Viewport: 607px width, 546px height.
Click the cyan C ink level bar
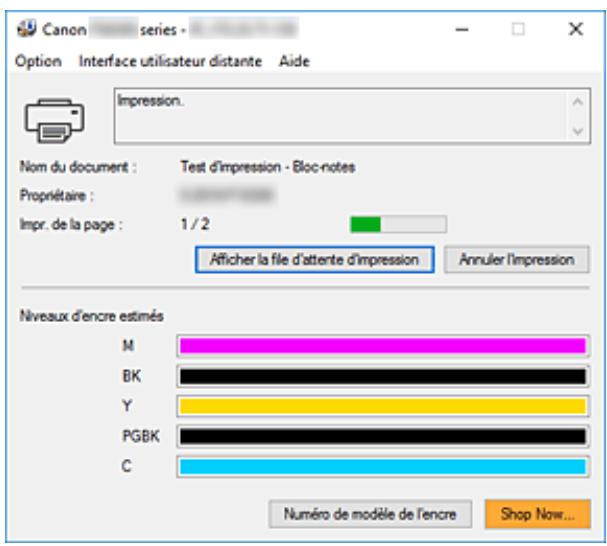coord(383,466)
